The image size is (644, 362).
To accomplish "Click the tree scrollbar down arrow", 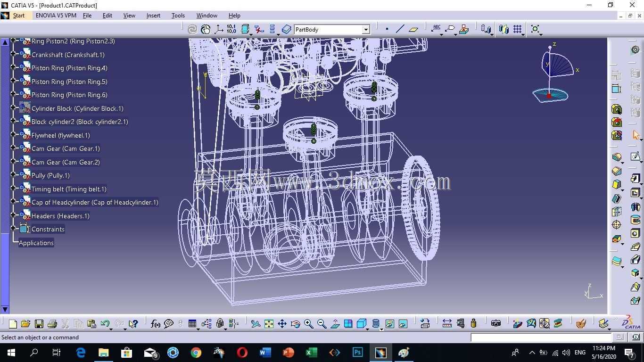I will pos(5,310).
